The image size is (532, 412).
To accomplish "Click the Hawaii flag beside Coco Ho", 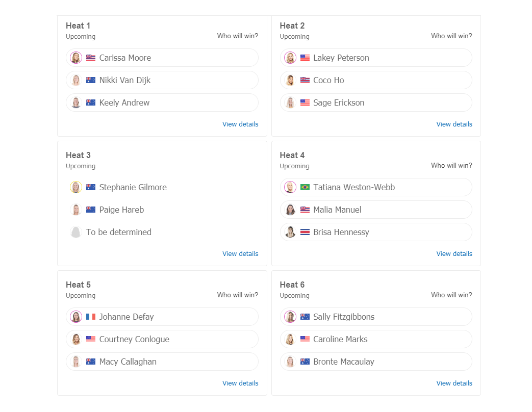I will [x=305, y=80].
